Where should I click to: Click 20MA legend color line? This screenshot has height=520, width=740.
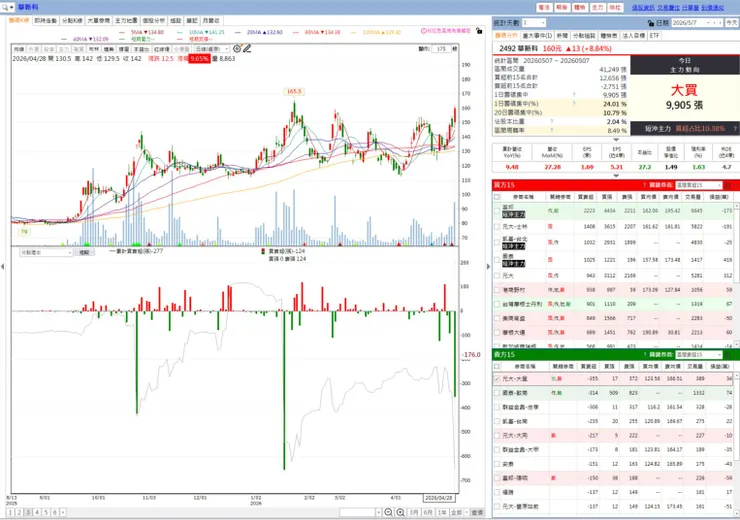tap(238, 32)
